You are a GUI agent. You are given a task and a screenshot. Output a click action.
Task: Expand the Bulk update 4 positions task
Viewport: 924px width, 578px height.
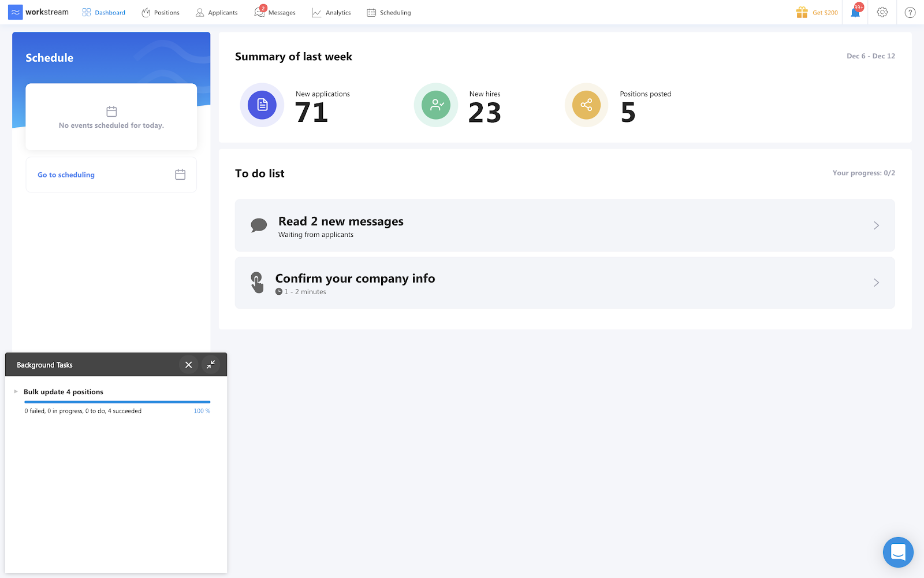coord(16,392)
